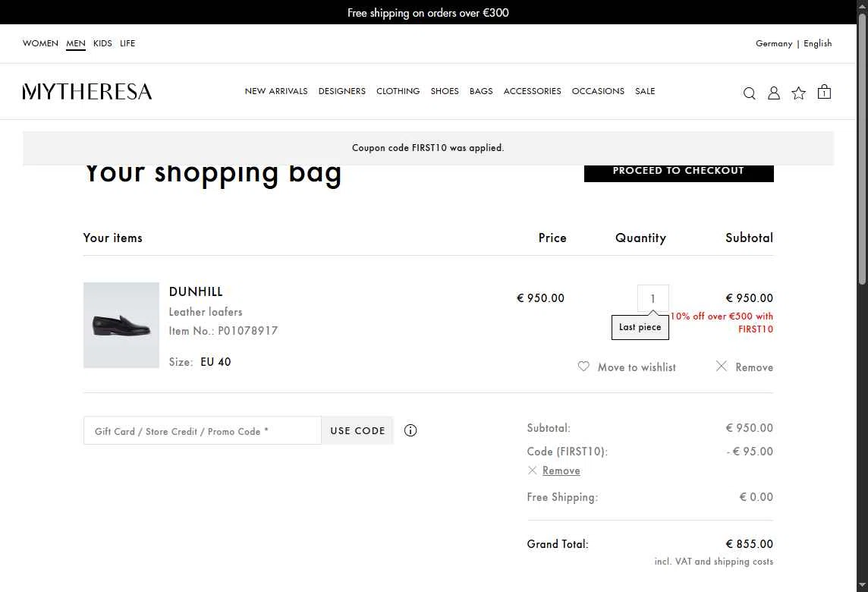Open the BAGS menu
868x592 pixels.
(x=481, y=91)
